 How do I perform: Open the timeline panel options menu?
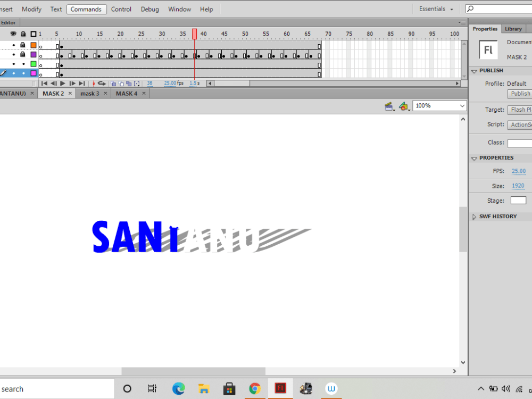[x=462, y=22]
